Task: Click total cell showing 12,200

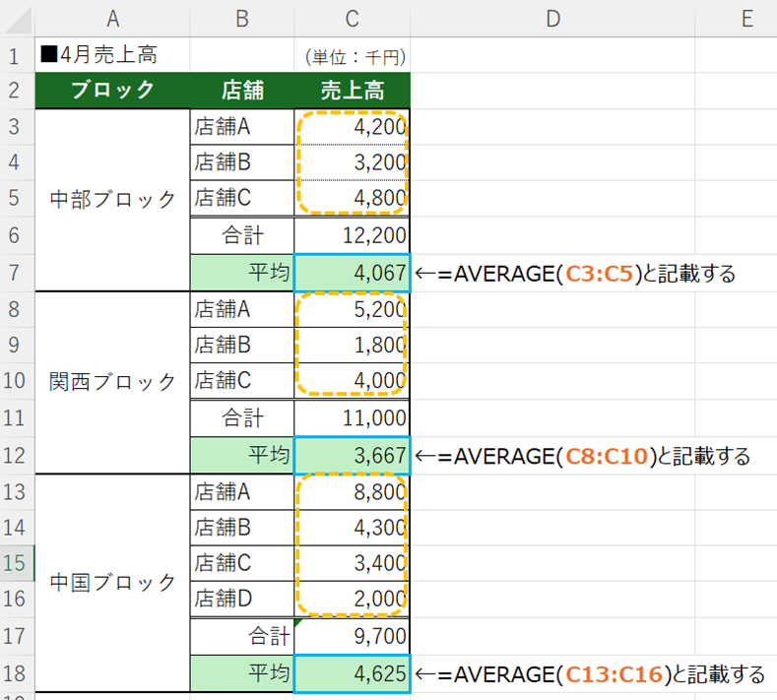Action: [352, 236]
